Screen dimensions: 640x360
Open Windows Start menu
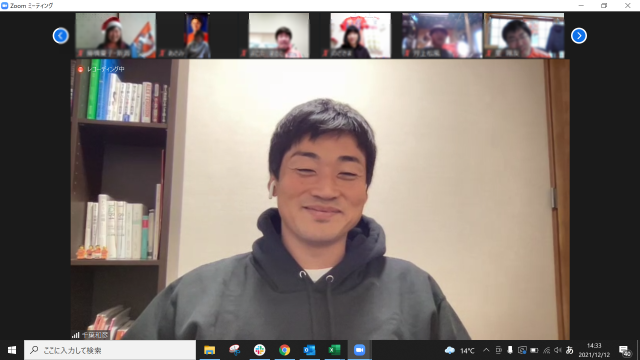pos(12,350)
